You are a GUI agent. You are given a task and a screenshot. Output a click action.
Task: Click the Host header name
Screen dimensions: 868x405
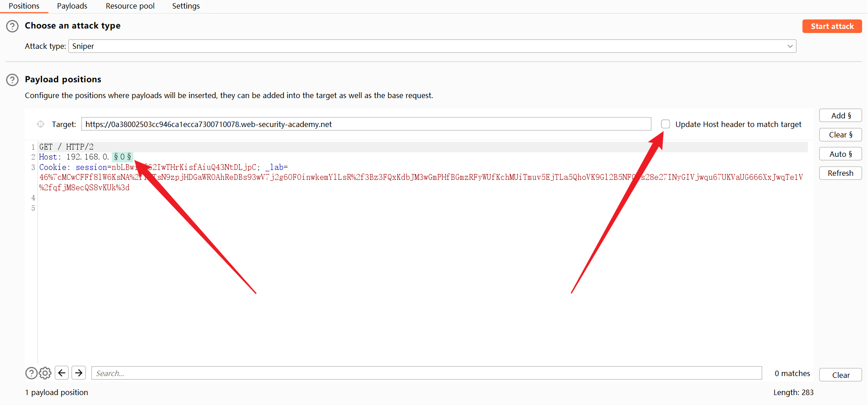48,157
